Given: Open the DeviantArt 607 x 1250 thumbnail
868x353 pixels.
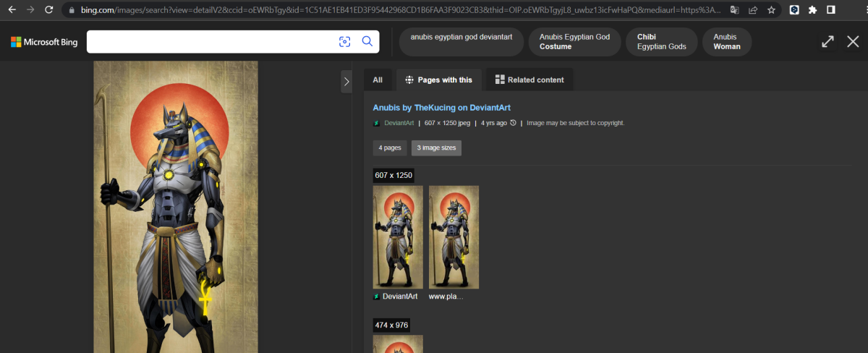Looking at the screenshot, I should coord(398,237).
